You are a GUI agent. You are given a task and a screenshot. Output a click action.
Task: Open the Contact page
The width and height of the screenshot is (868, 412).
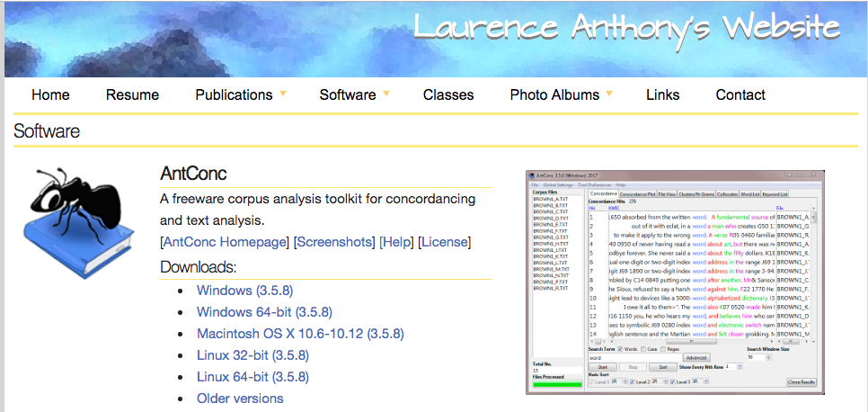click(740, 94)
